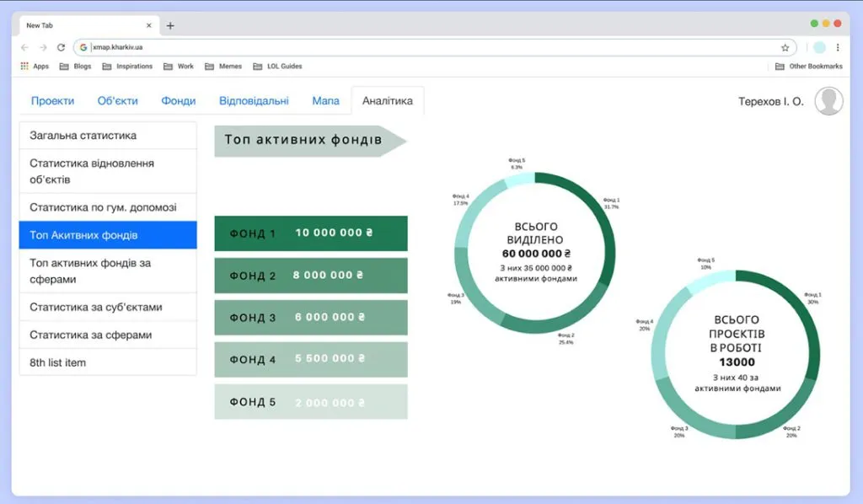Switch to the Мапа tab

[325, 101]
